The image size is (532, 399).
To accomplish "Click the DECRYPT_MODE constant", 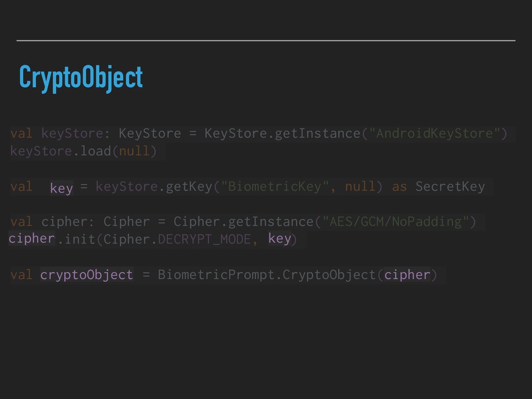I will point(204,240).
